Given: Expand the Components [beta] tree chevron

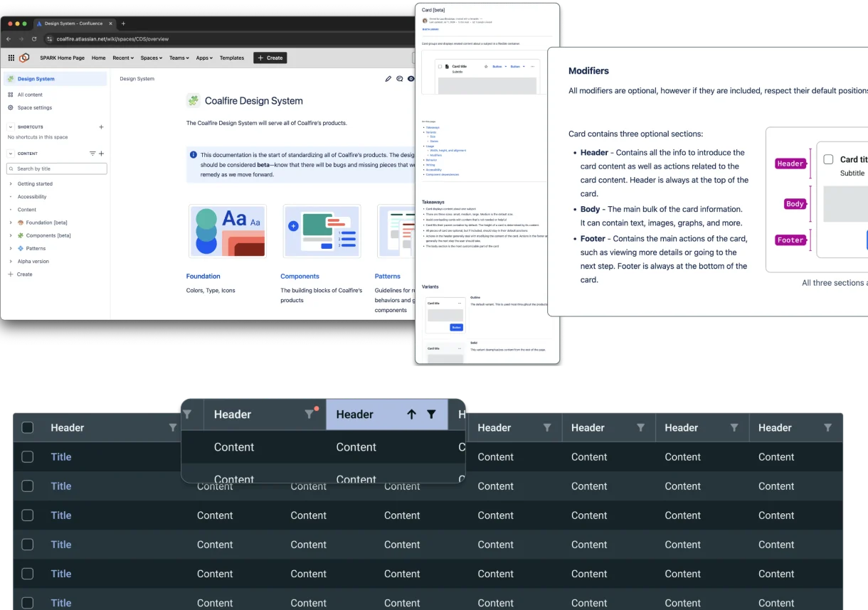Looking at the screenshot, I should tap(11, 235).
